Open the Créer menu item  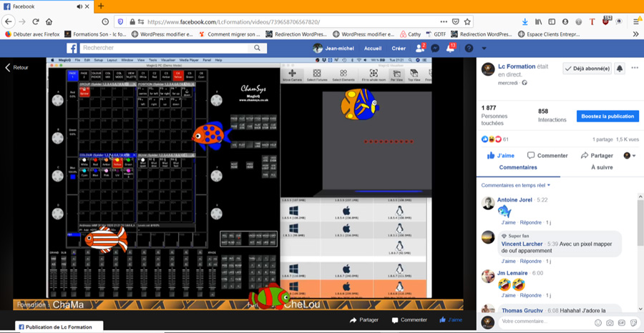[399, 49]
